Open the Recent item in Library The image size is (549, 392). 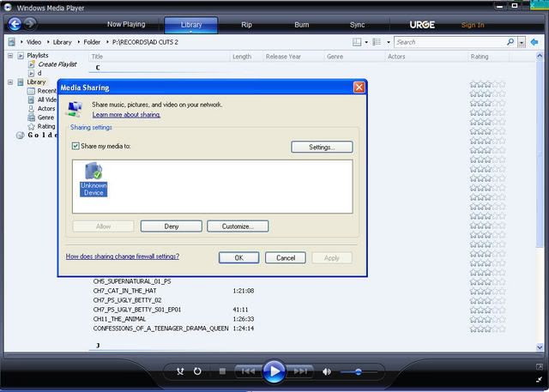(47, 91)
